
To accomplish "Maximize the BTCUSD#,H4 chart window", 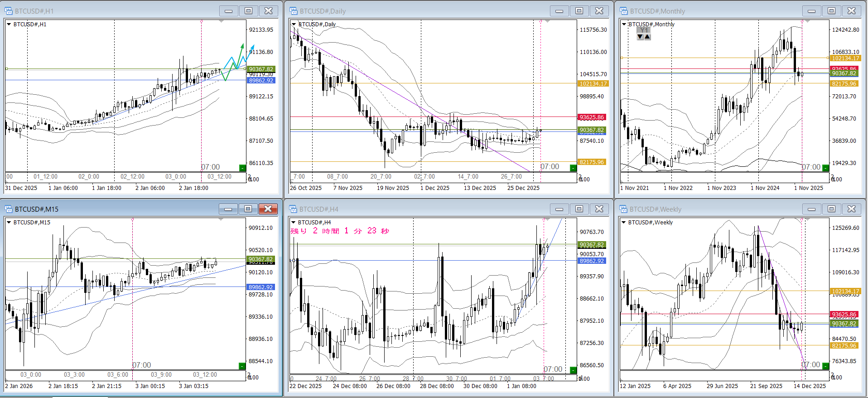I will 579,209.
